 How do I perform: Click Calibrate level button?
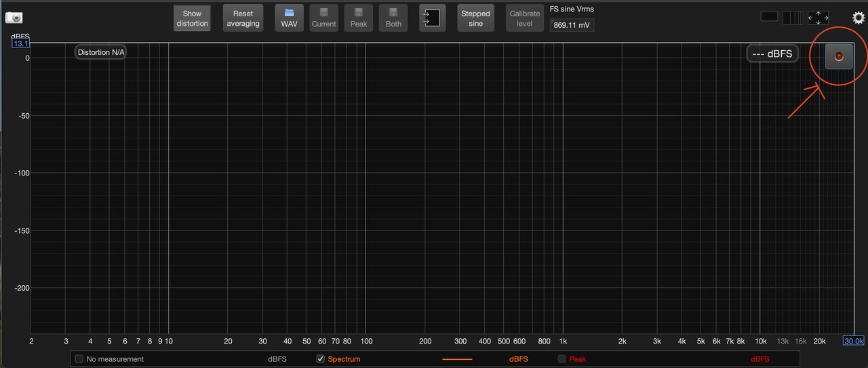click(525, 18)
